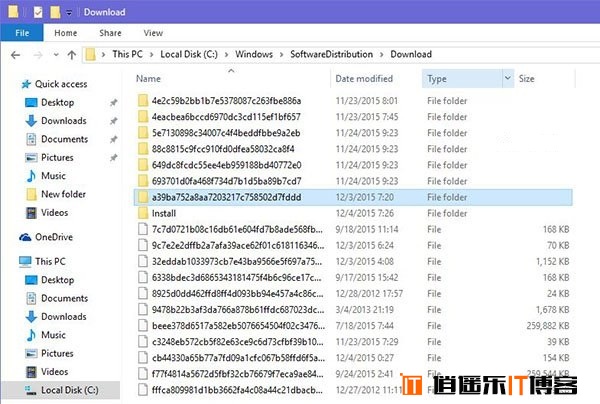Click This PC in the address bar

(x=127, y=54)
